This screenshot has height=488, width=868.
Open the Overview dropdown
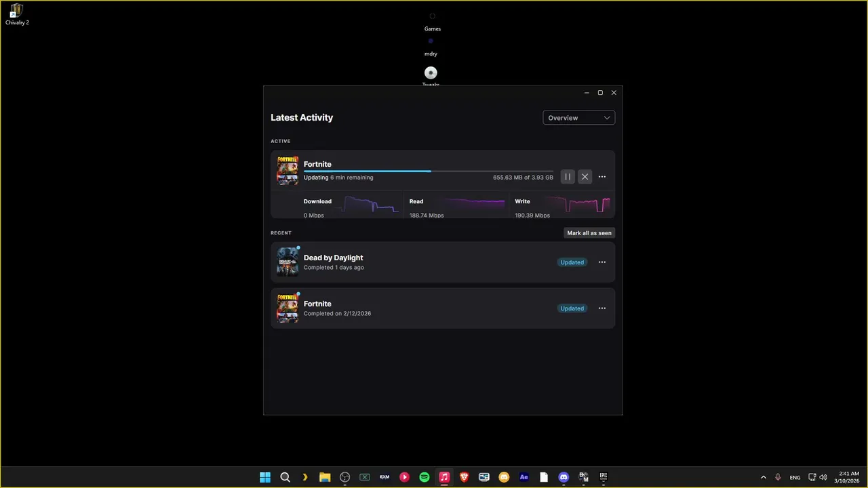(x=579, y=118)
